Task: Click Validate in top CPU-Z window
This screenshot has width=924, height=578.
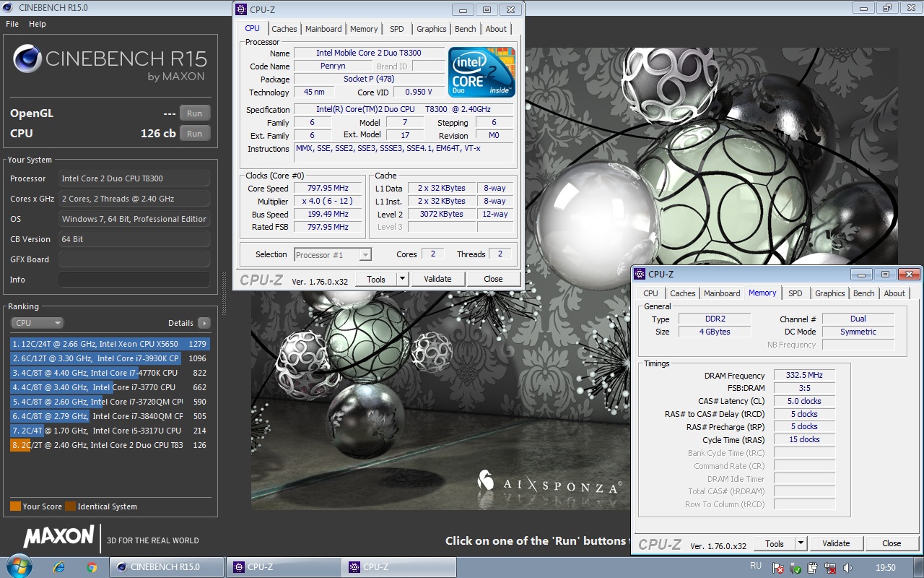Action: [437, 279]
